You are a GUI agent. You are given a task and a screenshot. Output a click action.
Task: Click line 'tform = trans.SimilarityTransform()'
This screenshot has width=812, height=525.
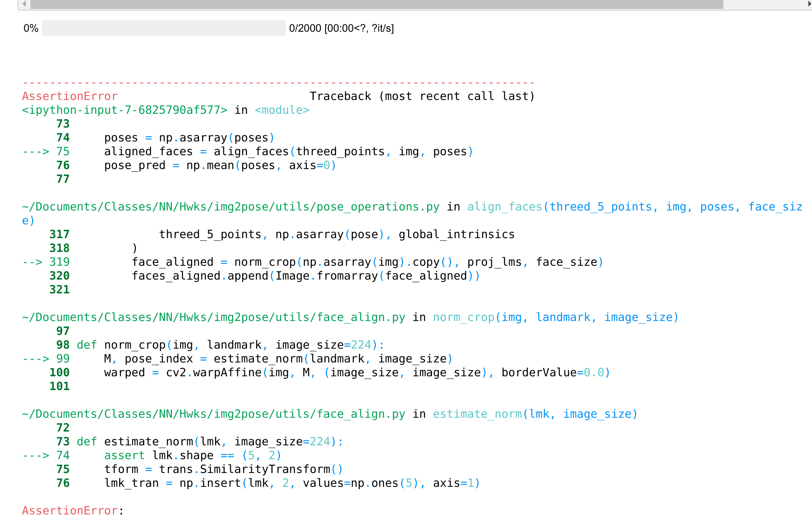pos(224,469)
